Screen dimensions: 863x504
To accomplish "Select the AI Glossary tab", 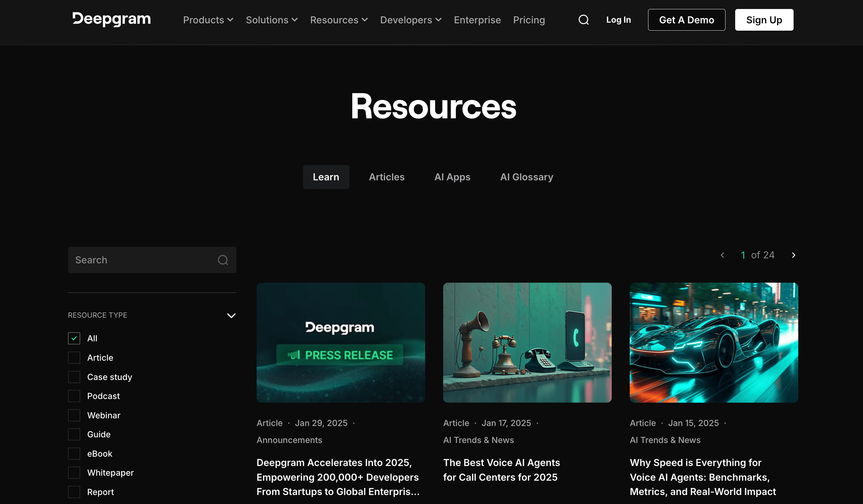I will point(526,177).
